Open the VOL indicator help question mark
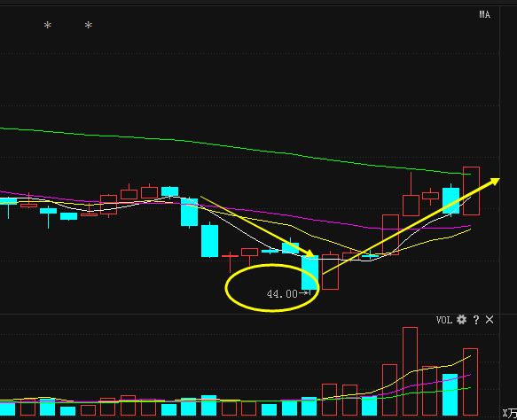Image resolution: width=517 pixels, height=420 pixels. coord(476,320)
